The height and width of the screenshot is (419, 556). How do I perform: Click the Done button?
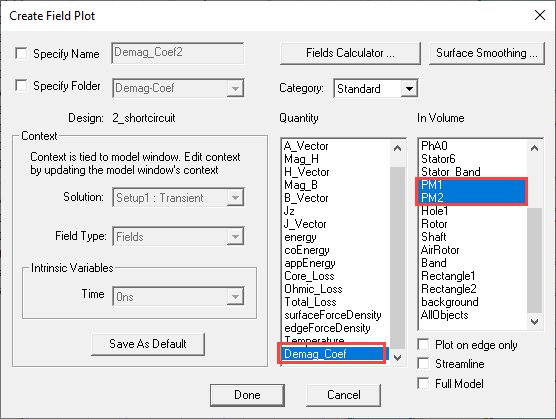(x=247, y=395)
